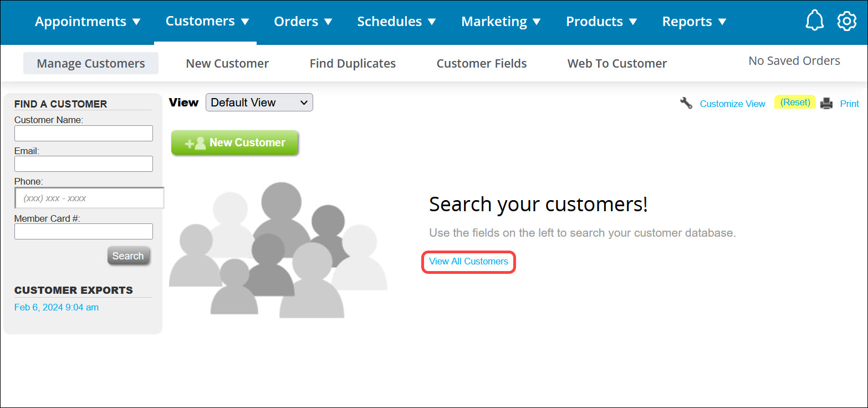The height and width of the screenshot is (408, 868).
Task: Expand the Schedules dropdown menu
Action: pos(396,21)
